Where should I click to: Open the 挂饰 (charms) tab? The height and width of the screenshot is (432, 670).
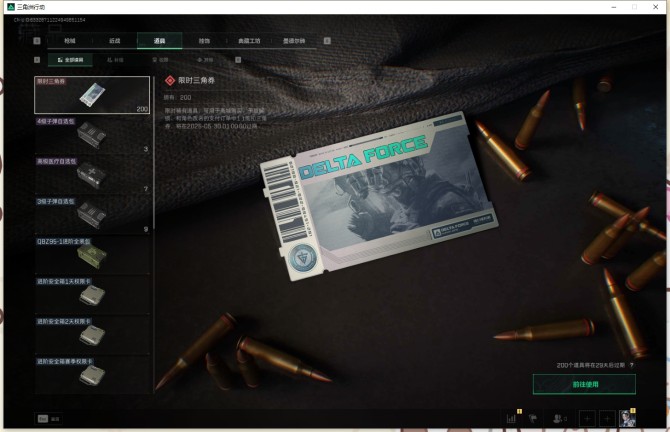[x=204, y=41]
